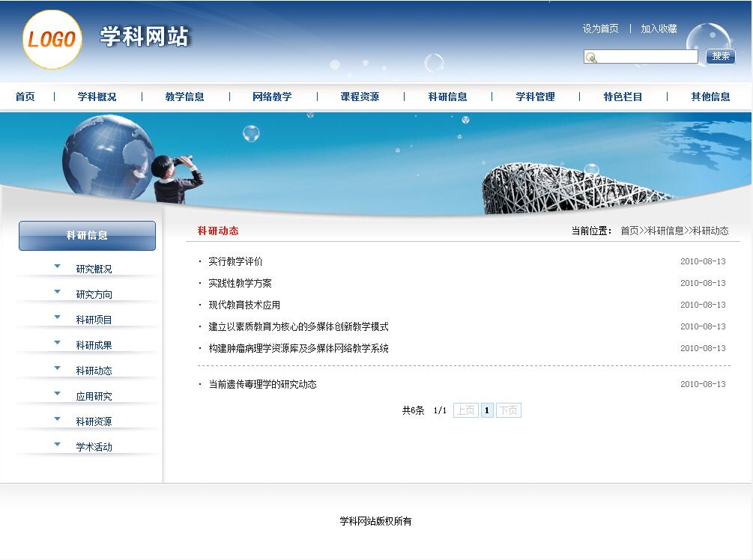The width and height of the screenshot is (753, 560).
Task: Focus the site search input field
Action: pos(641,57)
